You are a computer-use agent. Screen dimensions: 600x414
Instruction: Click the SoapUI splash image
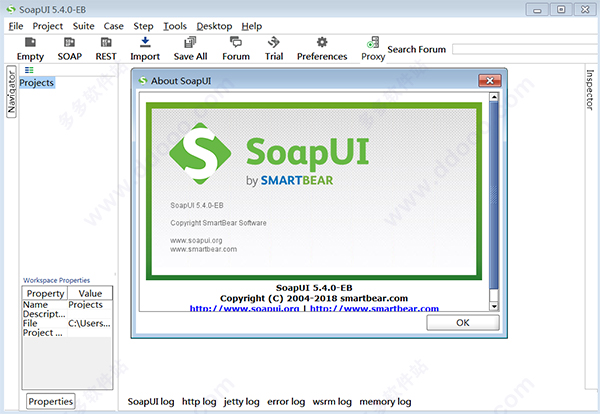click(x=314, y=191)
